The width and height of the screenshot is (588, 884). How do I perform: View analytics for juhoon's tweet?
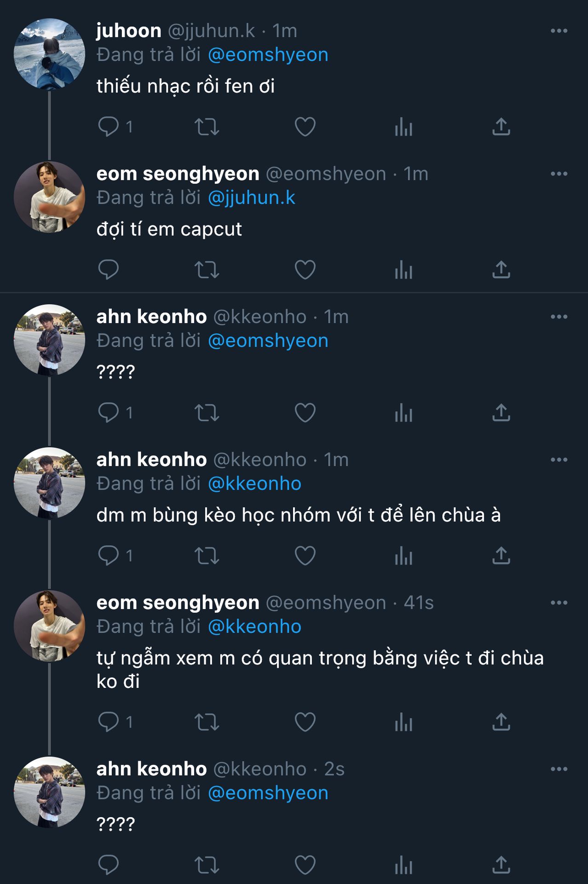pyautogui.click(x=404, y=127)
